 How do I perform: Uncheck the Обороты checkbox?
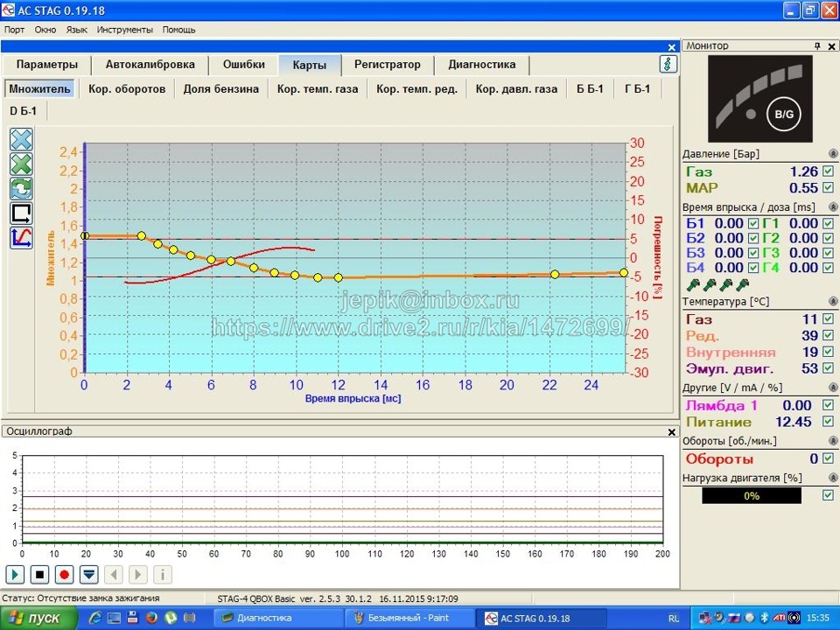(828, 458)
